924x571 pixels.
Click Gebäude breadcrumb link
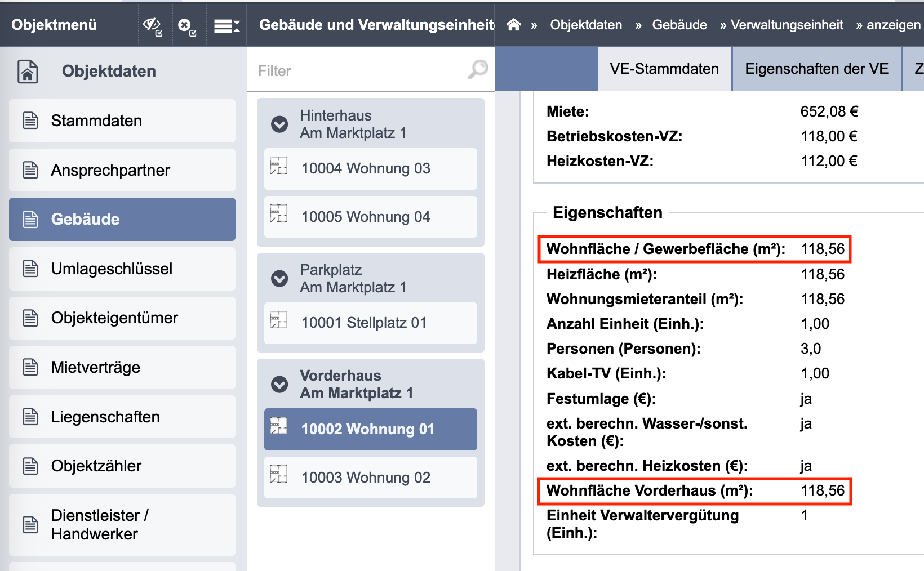click(679, 25)
